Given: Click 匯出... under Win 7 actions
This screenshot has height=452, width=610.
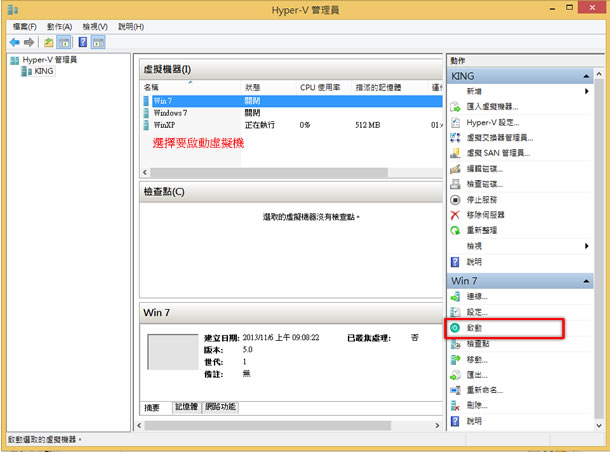Looking at the screenshot, I should [x=477, y=375].
